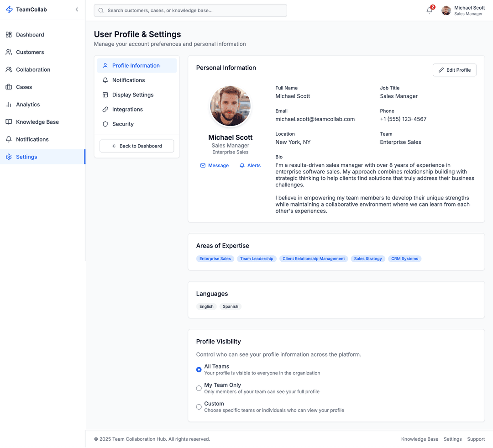Click the Enterprise Sales expertise tag
493x448 pixels.
point(215,258)
